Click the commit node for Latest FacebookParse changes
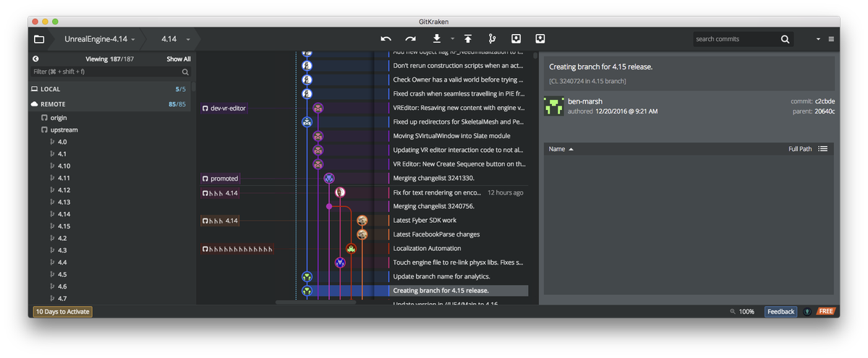This screenshot has height=358, width=868. [x=362, y=234]
